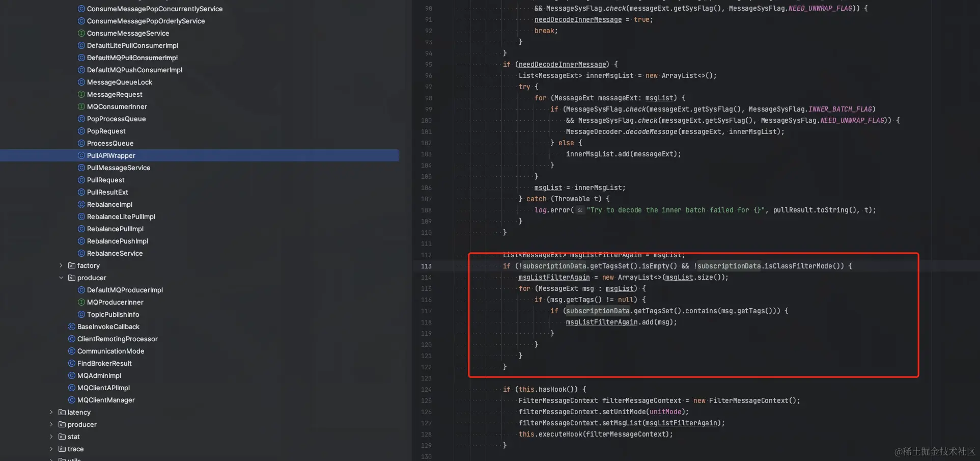
Task: Click line number 95 in gutter
Action: tap(428, 64)
